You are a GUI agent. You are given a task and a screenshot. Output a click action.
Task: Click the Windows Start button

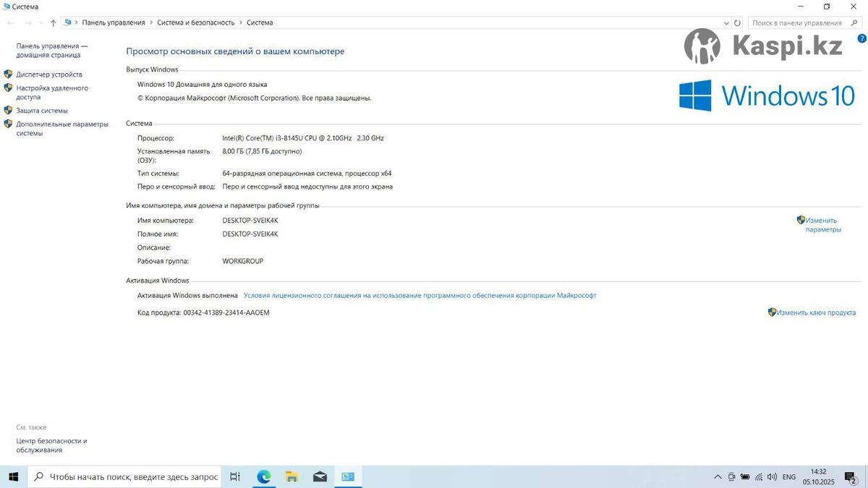(13, 476)
